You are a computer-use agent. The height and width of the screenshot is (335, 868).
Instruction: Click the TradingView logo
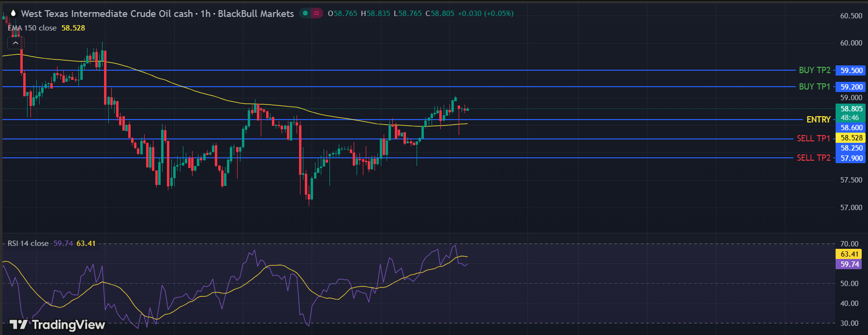(x=57, y=324)
